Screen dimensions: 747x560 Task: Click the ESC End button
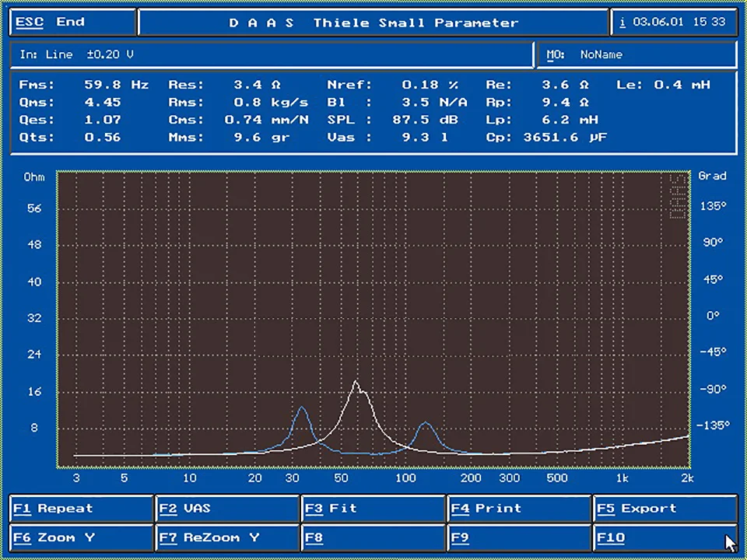pos(73,23)
